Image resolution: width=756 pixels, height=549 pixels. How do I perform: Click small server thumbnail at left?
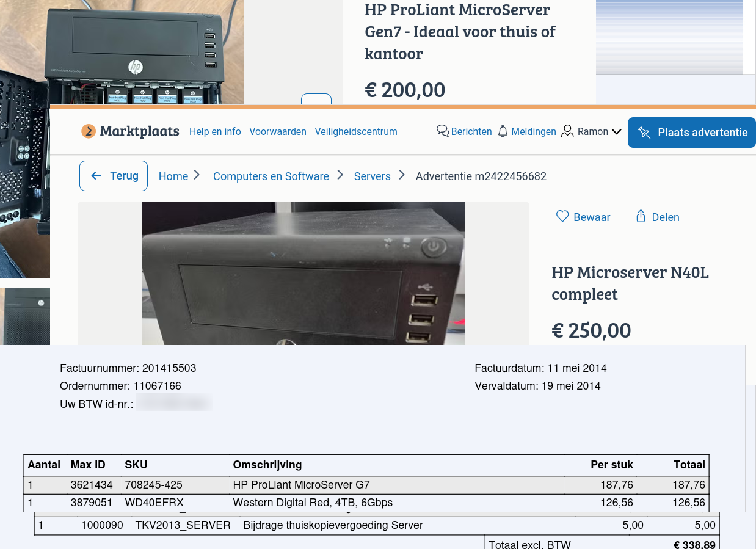[25, 316]
